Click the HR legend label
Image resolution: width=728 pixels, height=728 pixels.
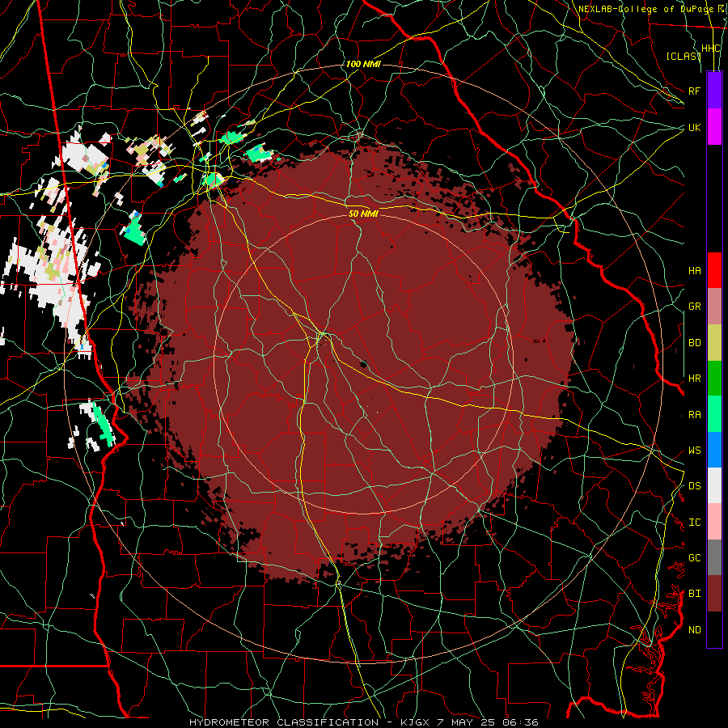[x=695, y=379]
